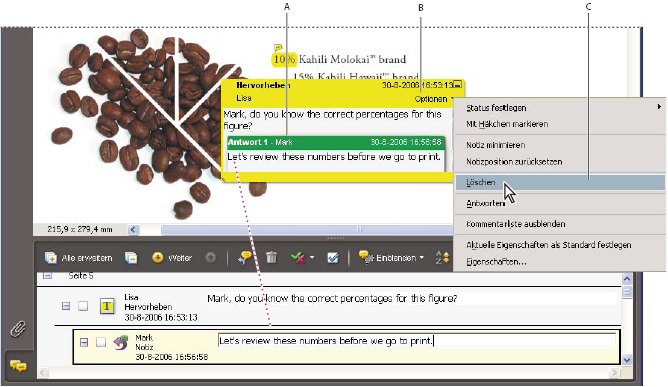Click the comment-list text field for Mark's reply
668x387 pixels.
pyautogui.click(x=417, y=341)
